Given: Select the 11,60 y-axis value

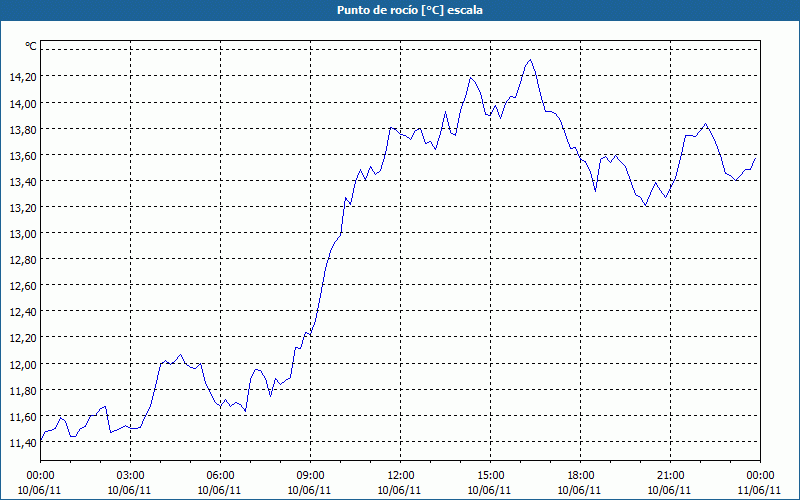Looking at the screenshot, I should click(x=23, y=416).
